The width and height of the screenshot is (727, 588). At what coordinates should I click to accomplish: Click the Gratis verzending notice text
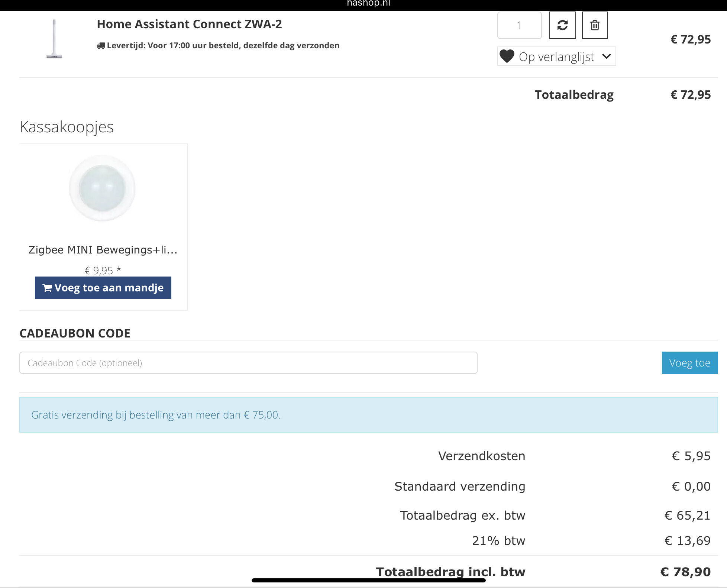coord(156,415)
